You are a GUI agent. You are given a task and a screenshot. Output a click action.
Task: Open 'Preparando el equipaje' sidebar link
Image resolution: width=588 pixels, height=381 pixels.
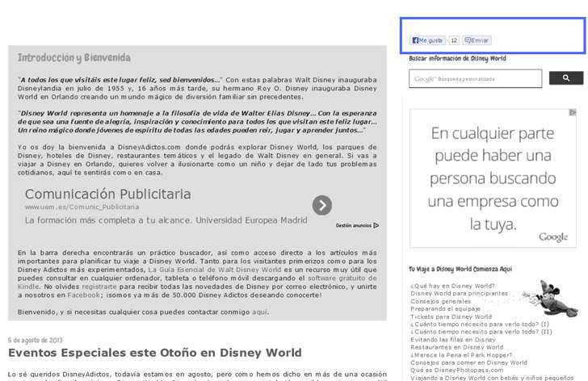[445, 308]
